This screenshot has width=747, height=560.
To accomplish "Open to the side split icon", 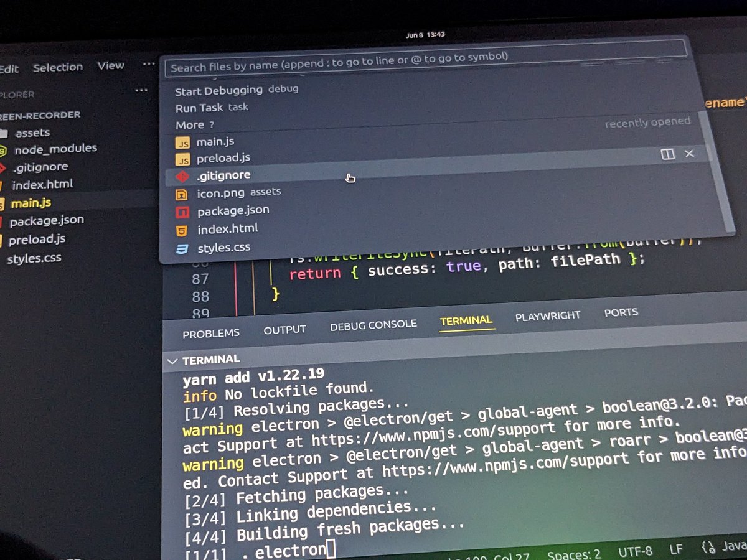I will pyautogui.click(x=668, y=154).
